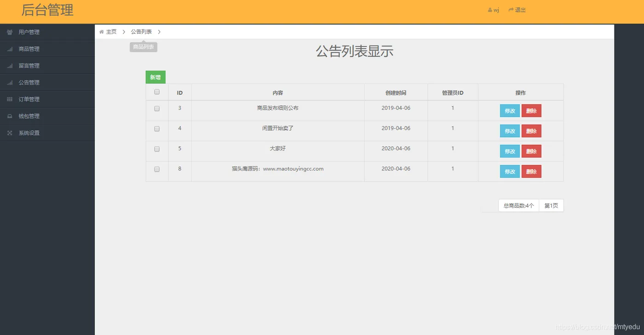Open 订单管理 in the sidebar
Screen dimensions: 644x335
[x=47, y=99]
